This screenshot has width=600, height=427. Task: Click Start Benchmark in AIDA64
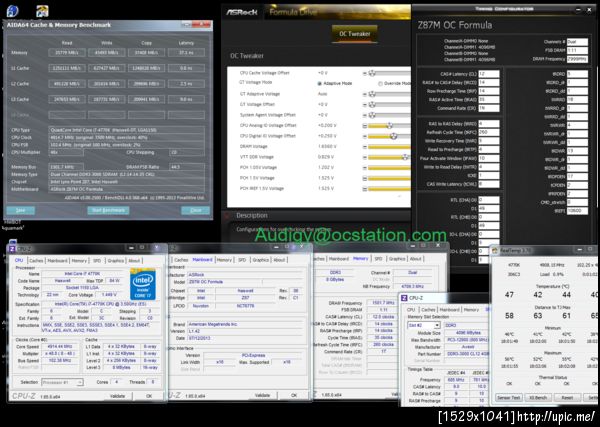click(x=108, y=210)
